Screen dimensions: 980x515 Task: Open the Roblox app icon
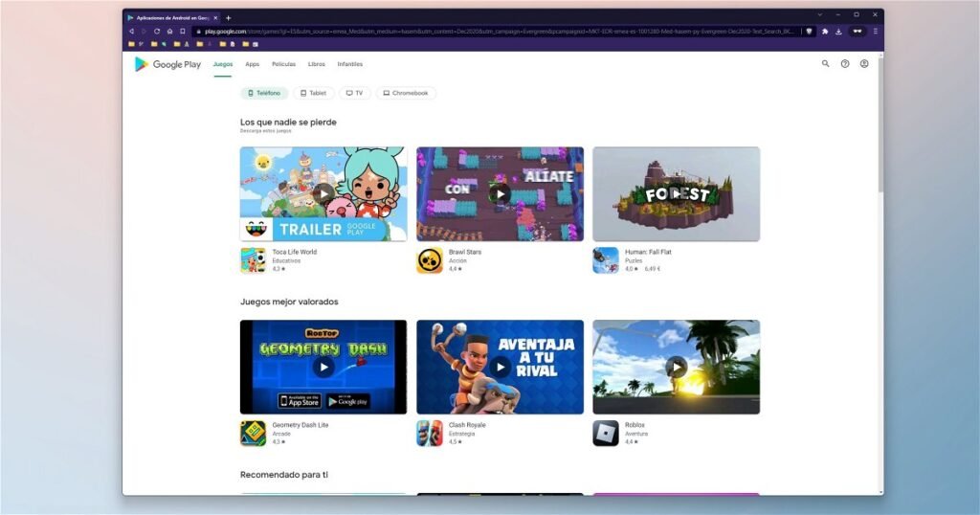point(606,433)
